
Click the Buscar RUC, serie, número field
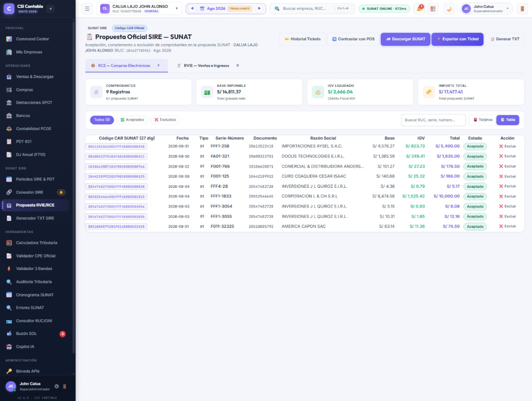click(433, 120)
